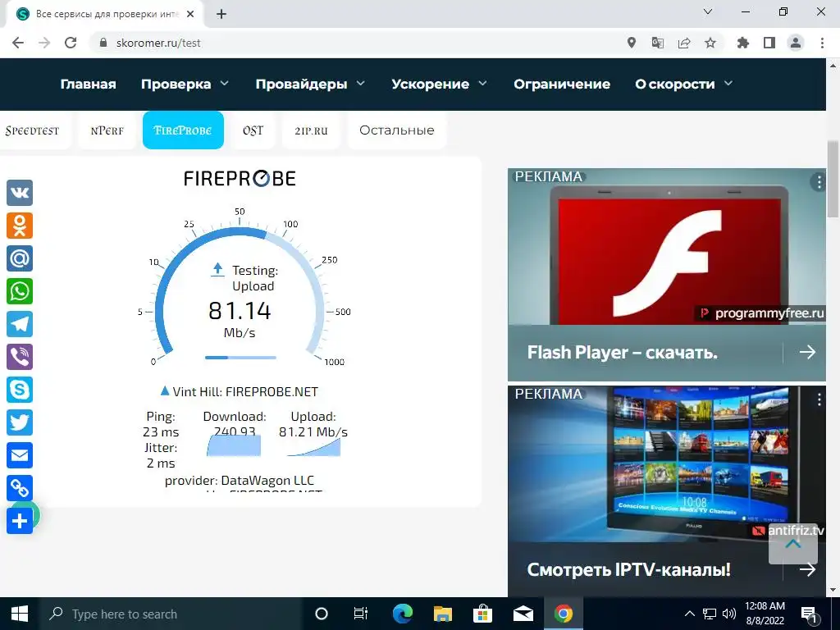The height and width of the screenshot is (630, 840).
Task: Click Vint Hill: FIREPROBE.NET server
Action: [240, 391]
